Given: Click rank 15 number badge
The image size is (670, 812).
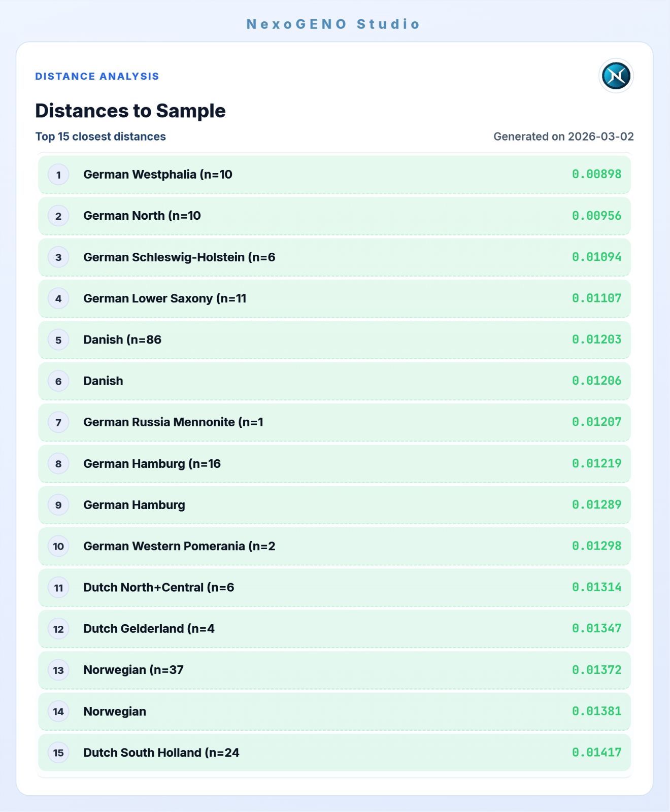Looking at the screenshot, I should coord(58,753).
